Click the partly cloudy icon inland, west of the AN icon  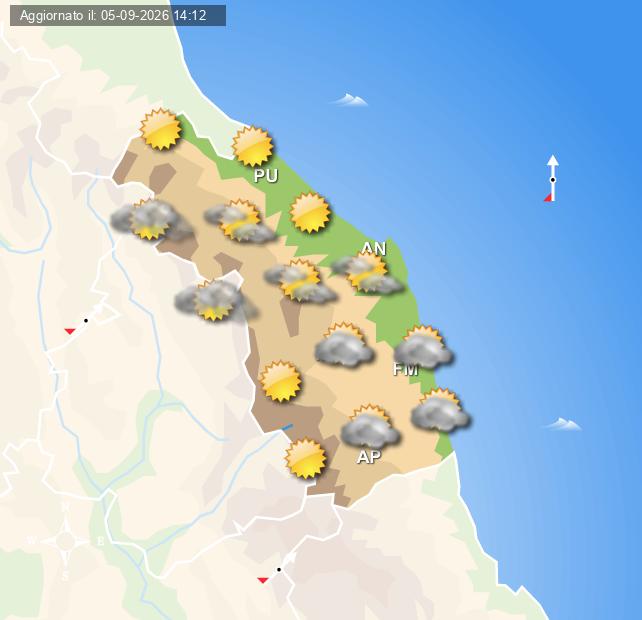click(x=300, y=281)
